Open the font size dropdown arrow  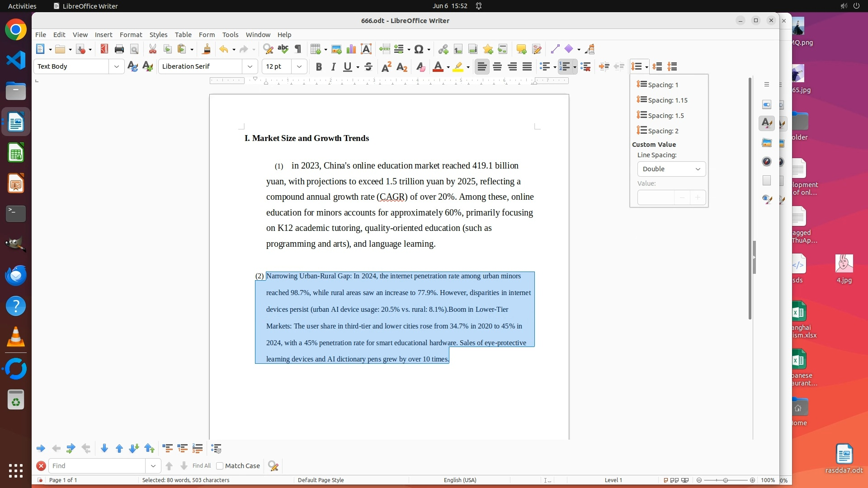[x=299, y=67]
